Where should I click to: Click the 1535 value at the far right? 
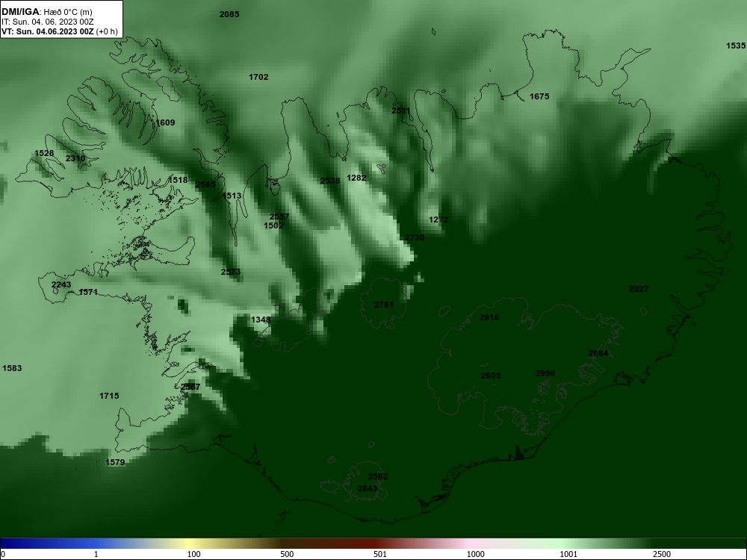tap(736, 46)
